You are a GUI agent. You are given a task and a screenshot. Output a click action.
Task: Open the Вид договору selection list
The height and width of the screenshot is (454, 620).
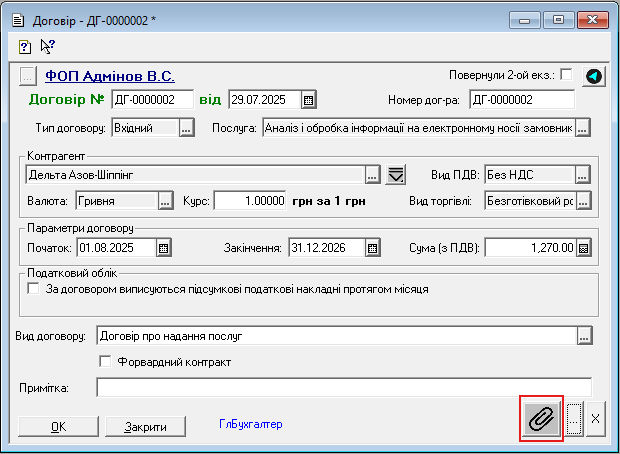[x=584, y=336]
